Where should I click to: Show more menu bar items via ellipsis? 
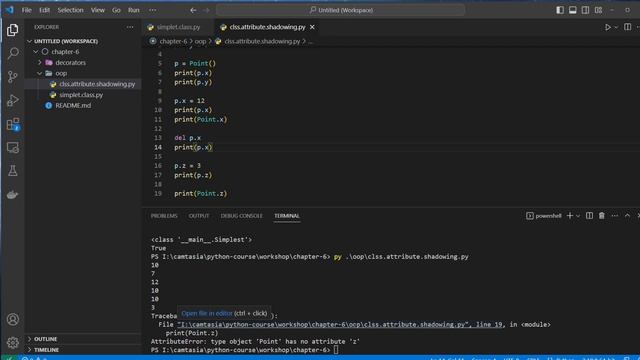(152, 10)
